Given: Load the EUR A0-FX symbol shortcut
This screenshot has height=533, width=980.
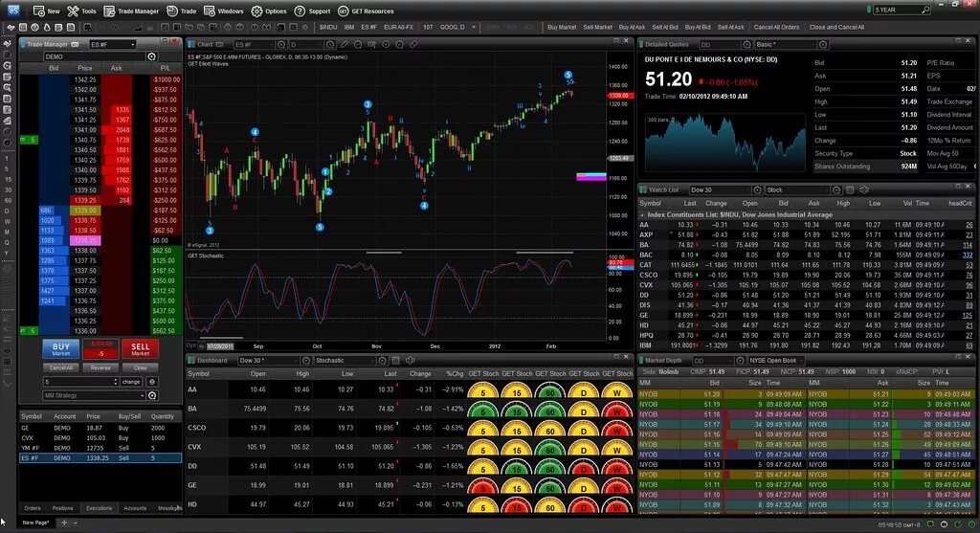Looking at the screenshot, I should click(399, 27).
